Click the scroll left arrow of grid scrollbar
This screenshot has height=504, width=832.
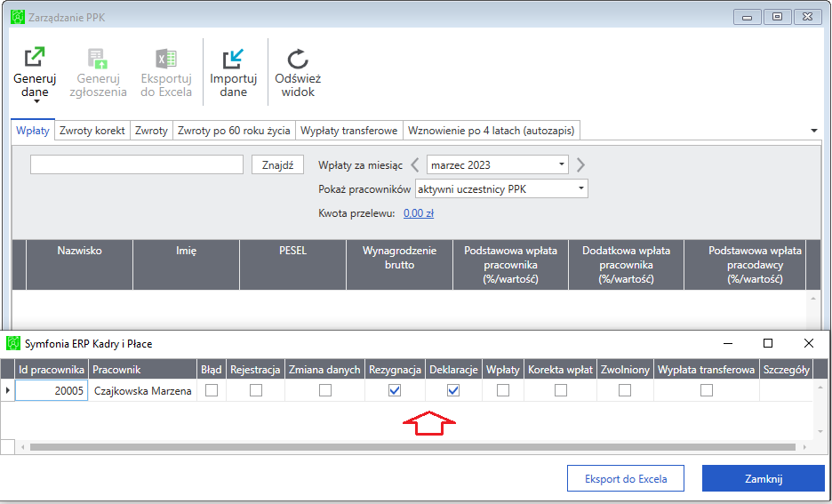click(23, 447)
